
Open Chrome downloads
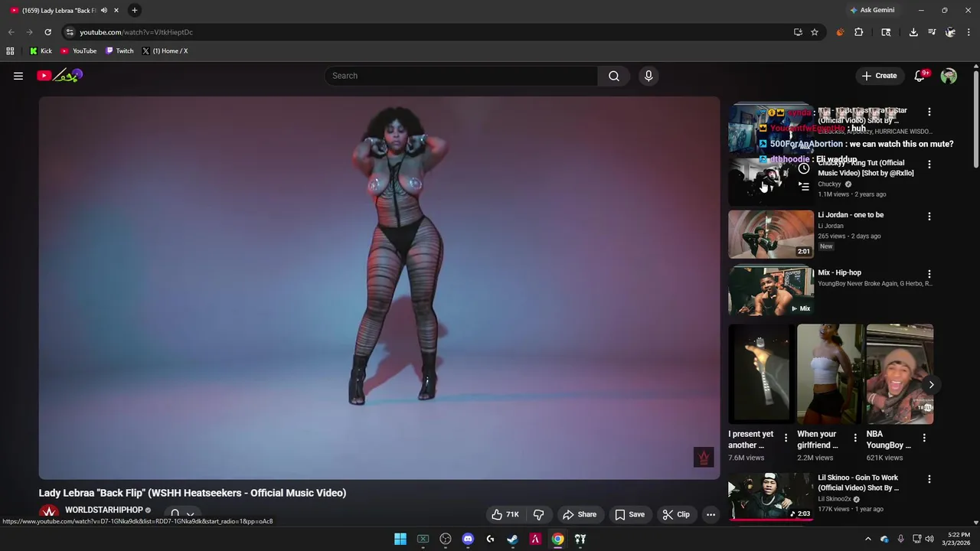click(913, 32)
